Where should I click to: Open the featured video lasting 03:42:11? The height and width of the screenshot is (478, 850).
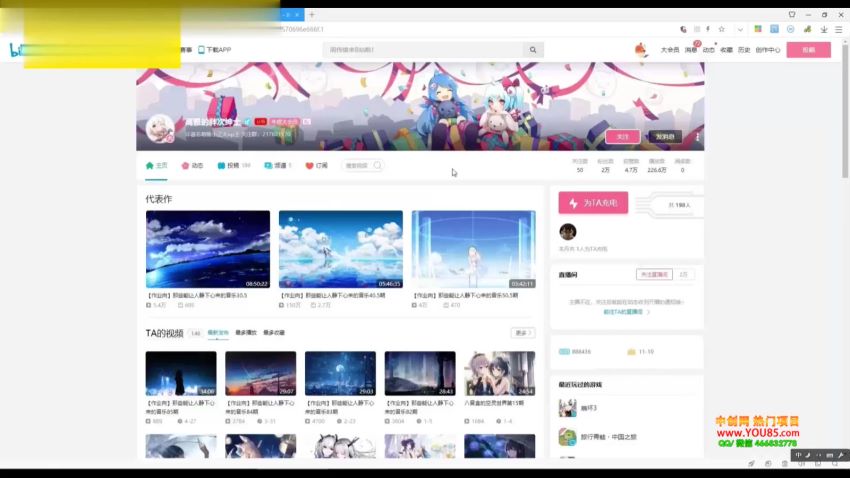point(473,249)
